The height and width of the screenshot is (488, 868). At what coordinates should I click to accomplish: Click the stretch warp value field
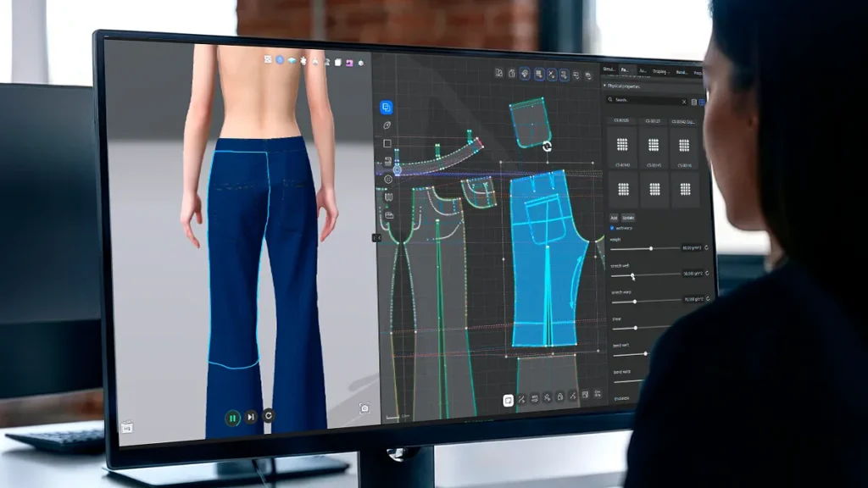point(693,299)
